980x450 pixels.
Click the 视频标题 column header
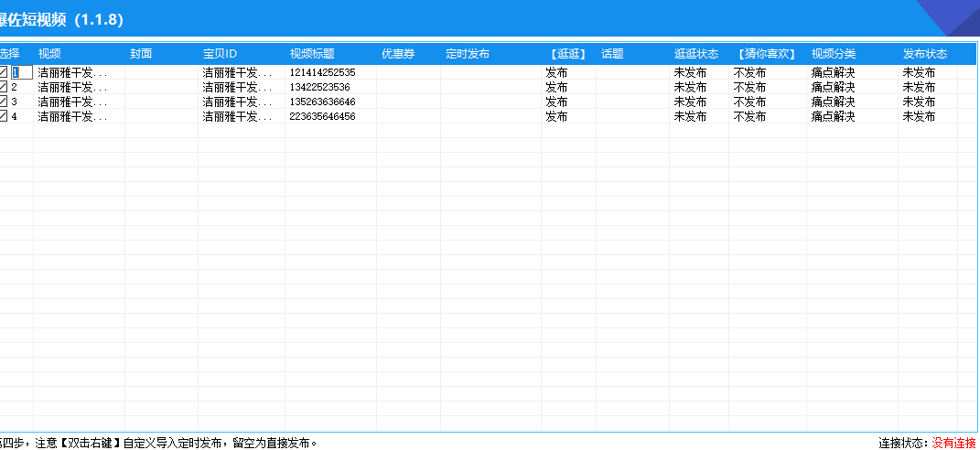(x=312, y=54)
